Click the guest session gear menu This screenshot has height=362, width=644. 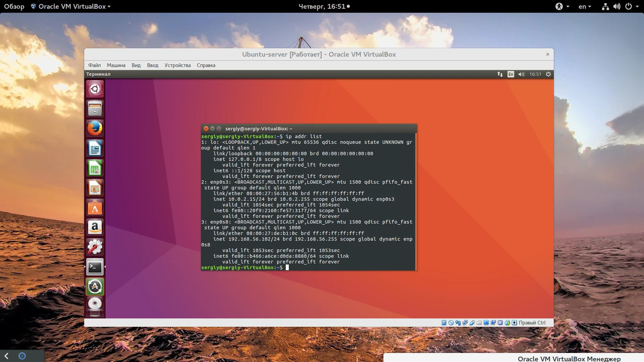tap(548, 74)
